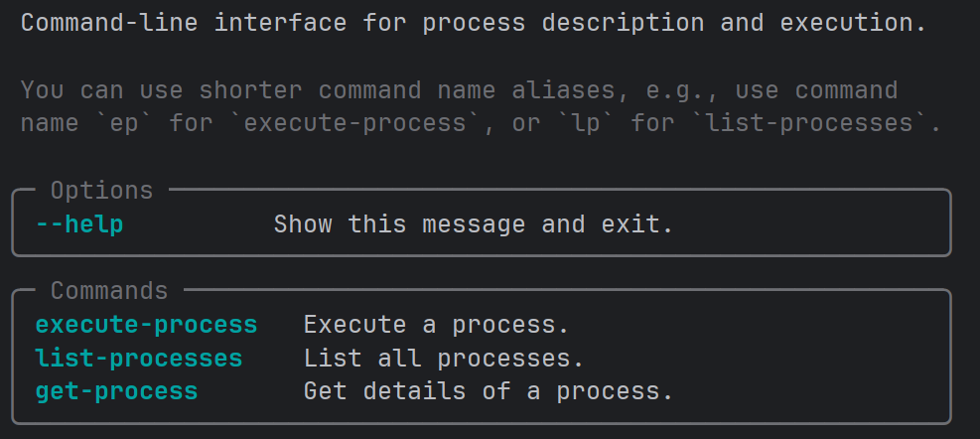This screenshot has height=439, width=980.
Task: Click 'Execute a process.' description text
Action: coord(436,325)
